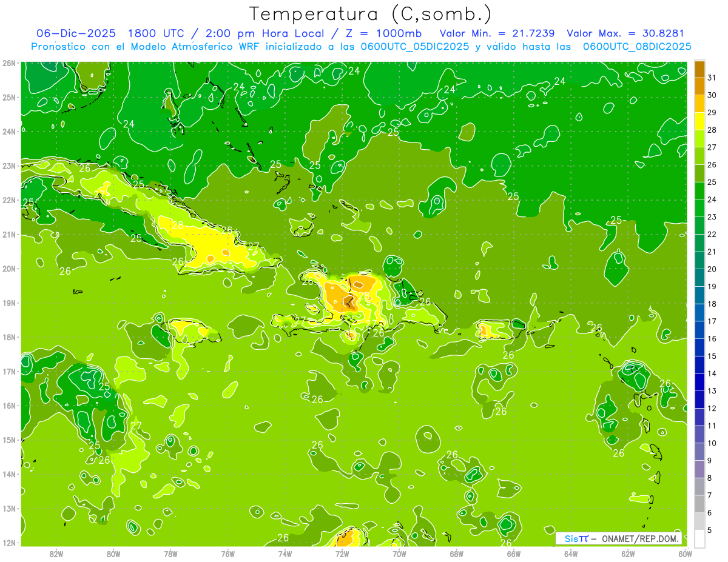Select valid-until time "0600UTC_08DIC2025"
728x562 pixels.
(637, 47)
